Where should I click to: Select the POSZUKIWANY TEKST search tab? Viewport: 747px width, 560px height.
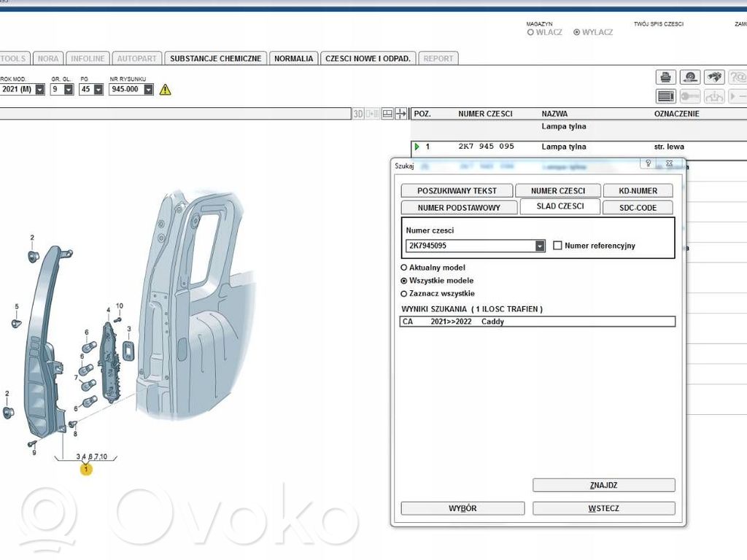tap(457, 190)
